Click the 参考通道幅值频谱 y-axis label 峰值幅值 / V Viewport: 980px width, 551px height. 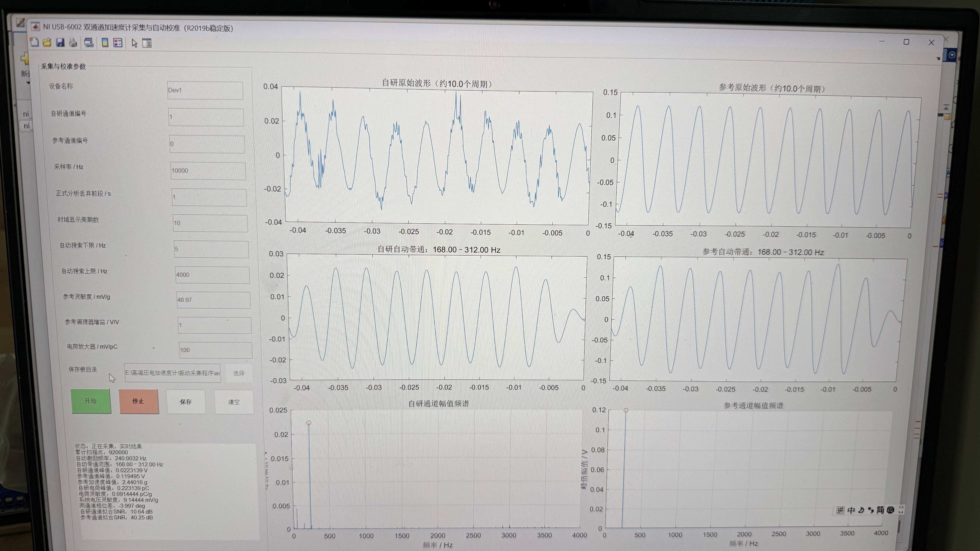point(584,469)
